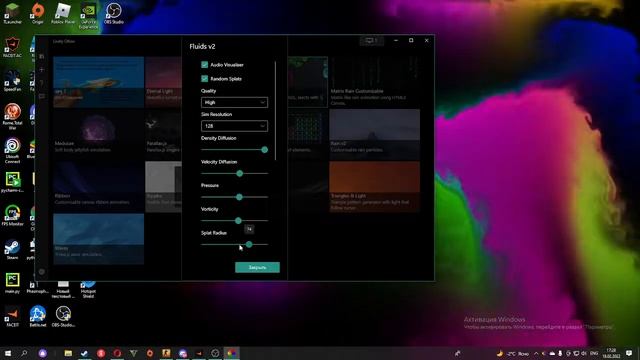The width and height of the screenshot is (640, 360).
Task: Click the Pressure slider handle
Action: click(239, 197)
